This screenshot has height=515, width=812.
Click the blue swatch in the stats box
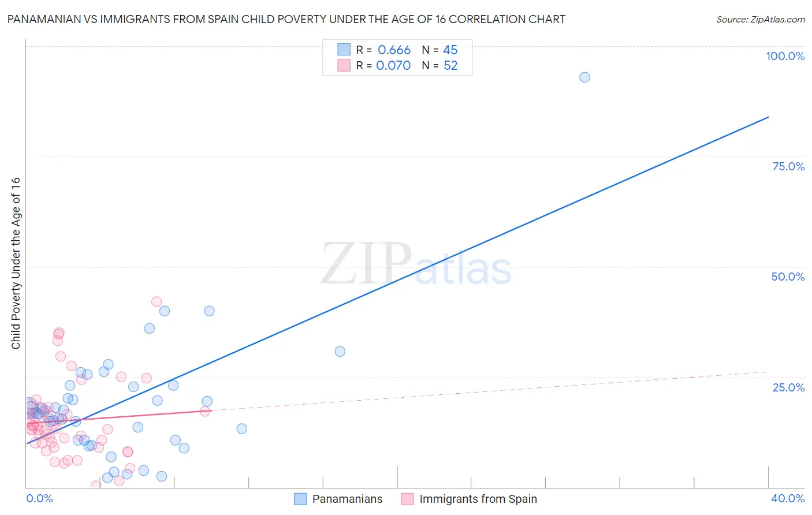tap(344, 50)
